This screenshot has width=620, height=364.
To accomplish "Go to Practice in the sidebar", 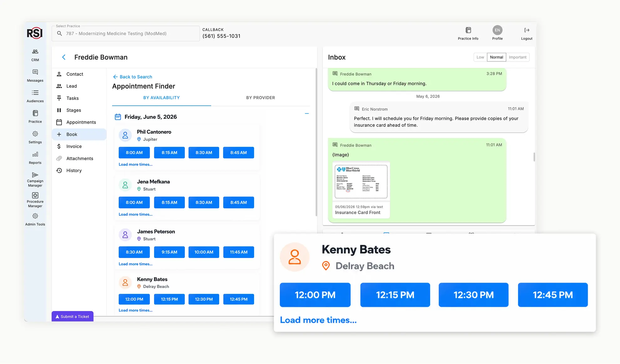I will pos(35,116).
